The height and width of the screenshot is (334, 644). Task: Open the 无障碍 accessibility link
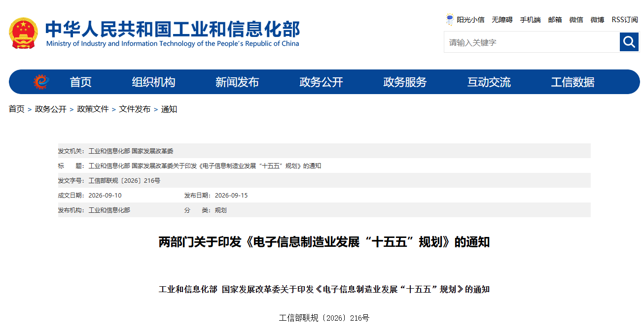tap(502, 20)
